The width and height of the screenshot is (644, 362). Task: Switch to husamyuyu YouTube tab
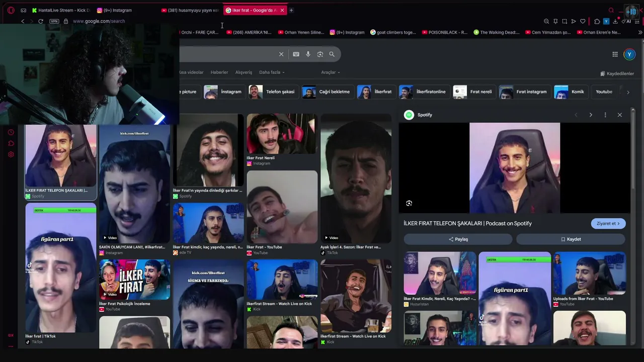click(190, 10)
